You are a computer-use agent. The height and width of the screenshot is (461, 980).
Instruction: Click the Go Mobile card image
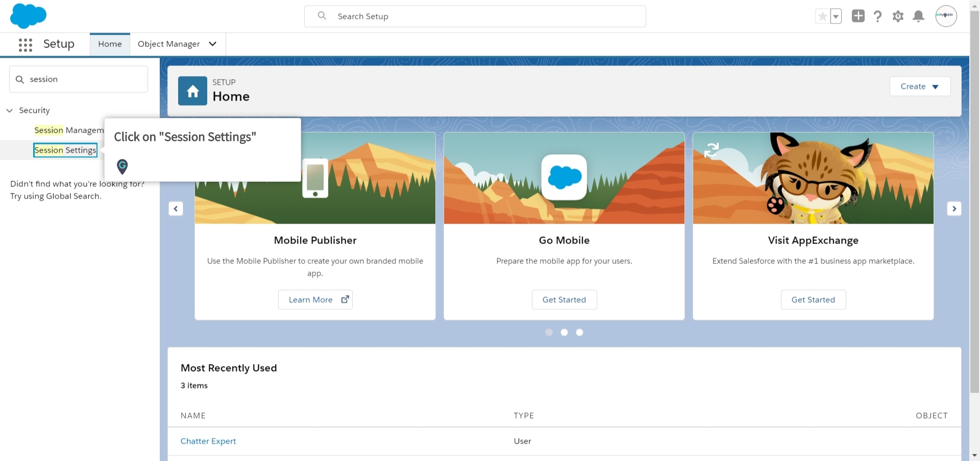click(564, 178)
